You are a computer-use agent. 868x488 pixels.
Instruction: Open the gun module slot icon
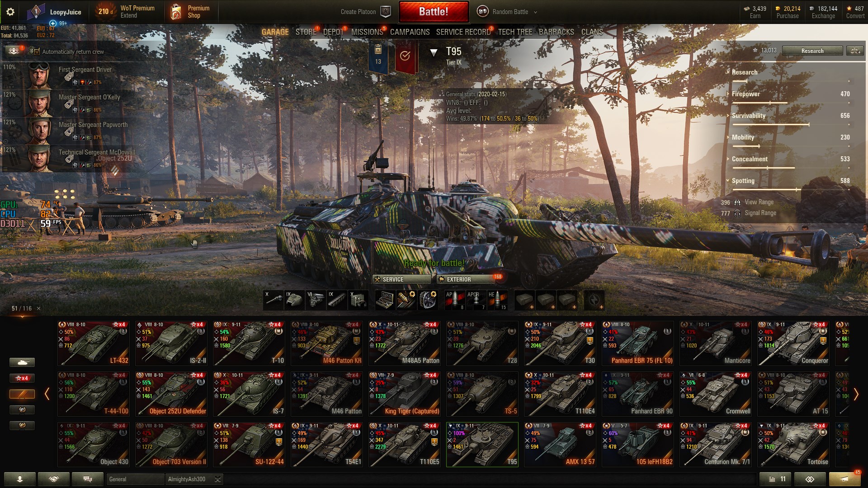tap(274, 300)
